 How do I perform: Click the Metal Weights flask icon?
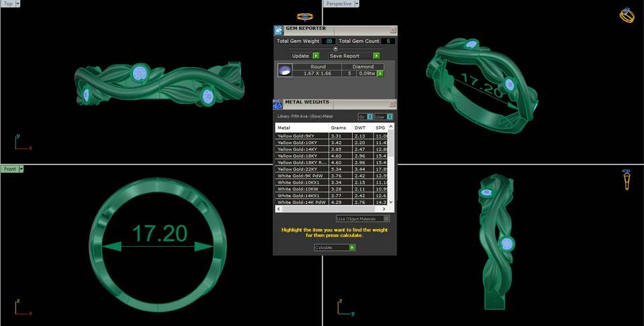coord(278,104)
